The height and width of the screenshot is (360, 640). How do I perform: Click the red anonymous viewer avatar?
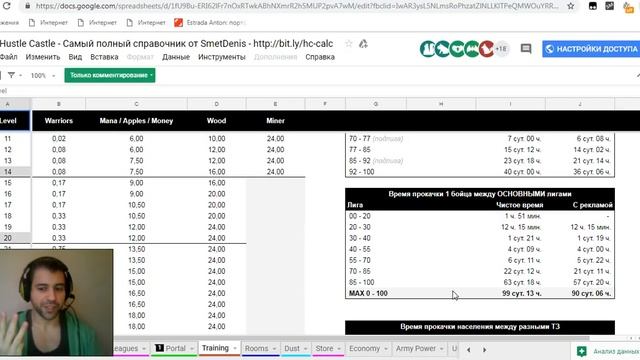[486, 49]
